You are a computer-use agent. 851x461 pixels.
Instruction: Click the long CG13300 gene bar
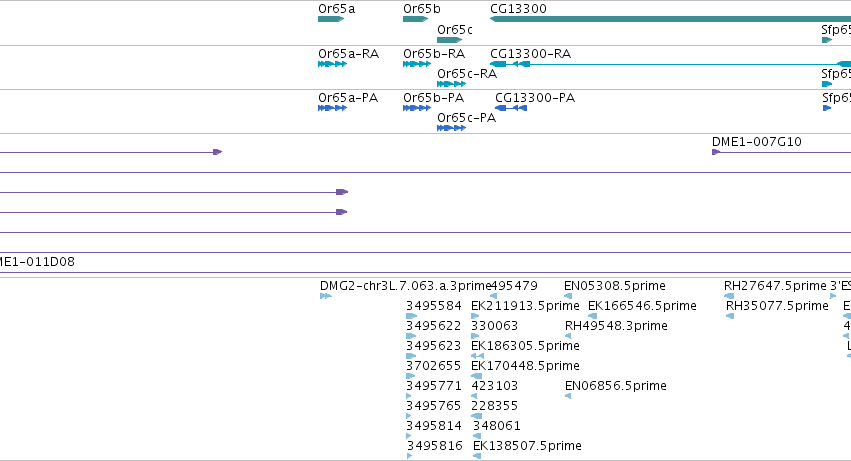tap(670, 19)
